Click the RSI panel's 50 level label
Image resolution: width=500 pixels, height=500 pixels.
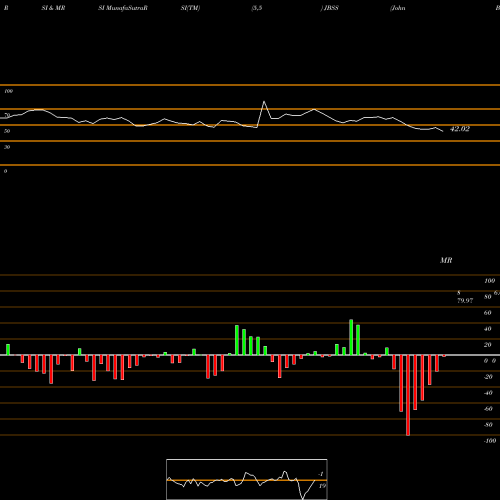(7, 131)
